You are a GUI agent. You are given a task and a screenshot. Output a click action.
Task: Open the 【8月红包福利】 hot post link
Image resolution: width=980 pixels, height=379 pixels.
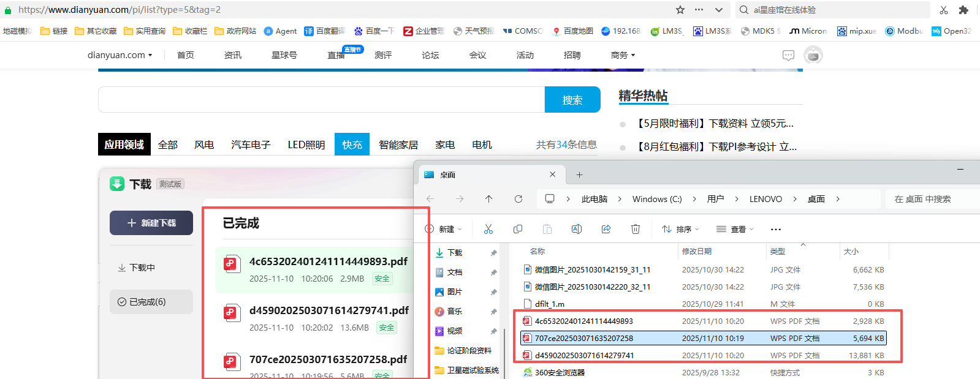pos(715,147)
